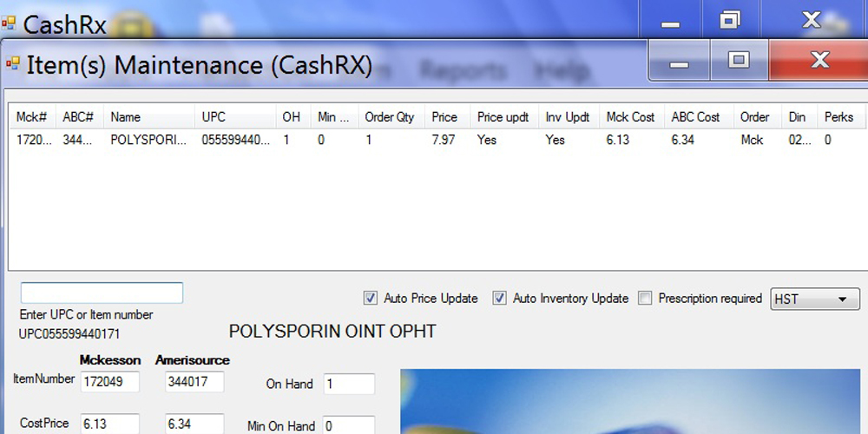Sort by the Mck Cost column header
The image size is (868, 434).
tap(632, 117)
